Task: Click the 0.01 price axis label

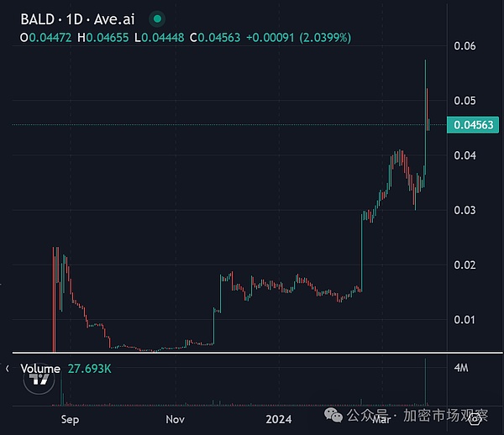Action: click(465, 319)
